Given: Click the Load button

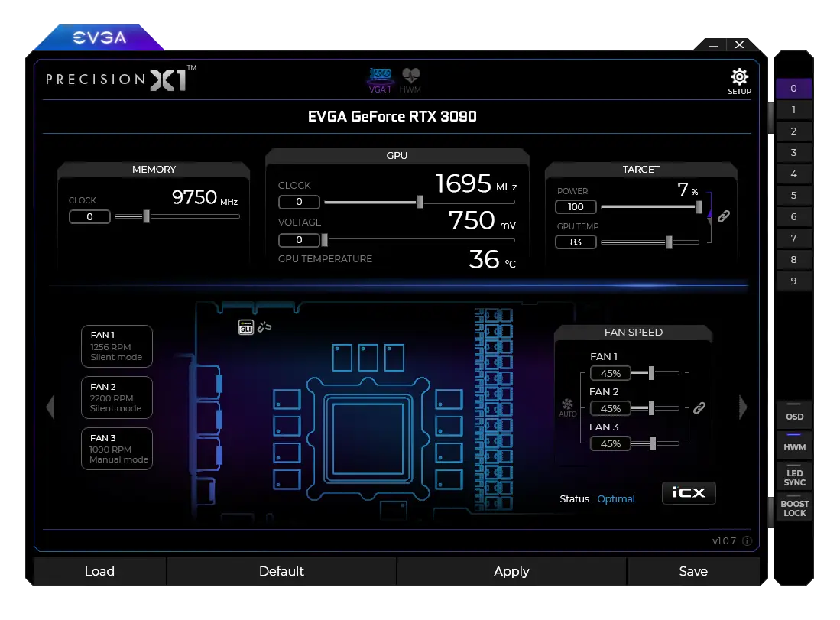Looking at the screenshot, I should [x=99, y=571].
